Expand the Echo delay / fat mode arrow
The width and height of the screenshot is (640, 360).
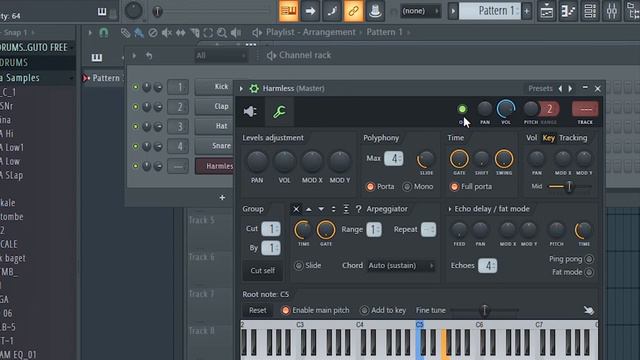coord(450,209)
